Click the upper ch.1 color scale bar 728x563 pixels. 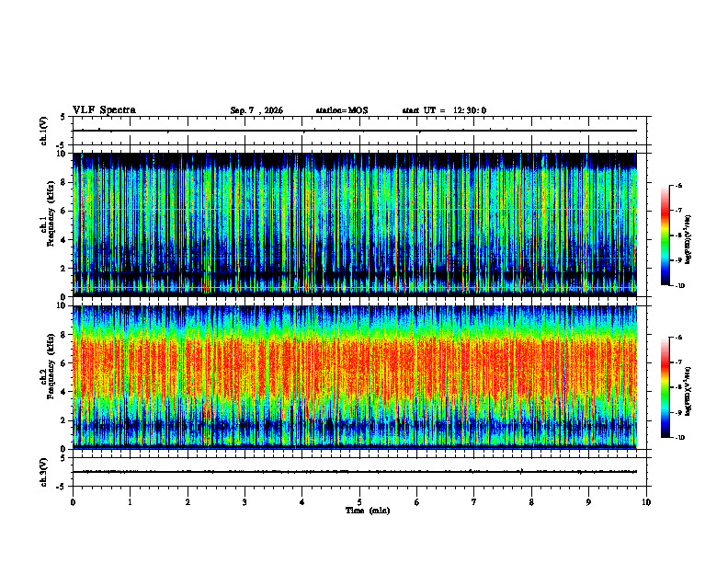tap(665, 236)
